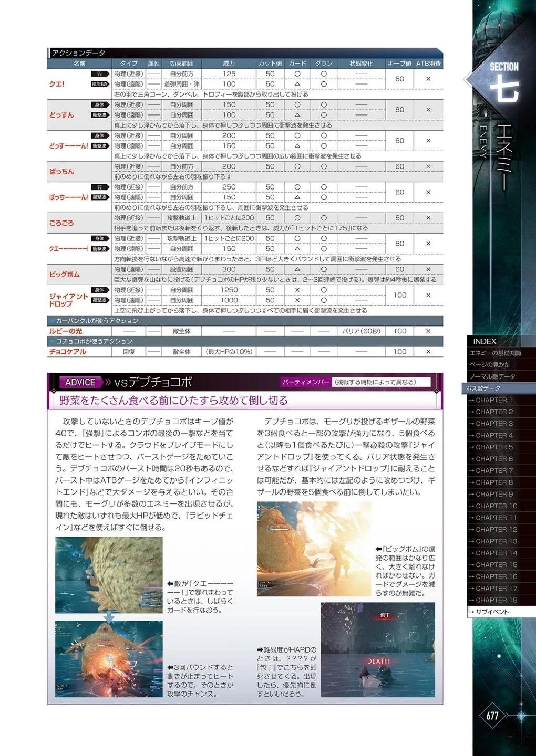This screenshot has height=756, width=536.
Task: Select CHAPTER 6 index entry
Action: click(494, 459)
